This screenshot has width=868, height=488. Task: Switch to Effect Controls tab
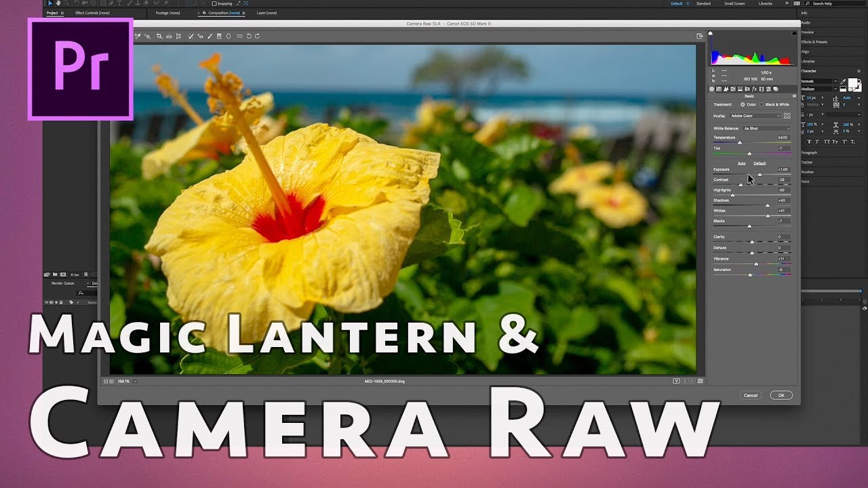92,13
